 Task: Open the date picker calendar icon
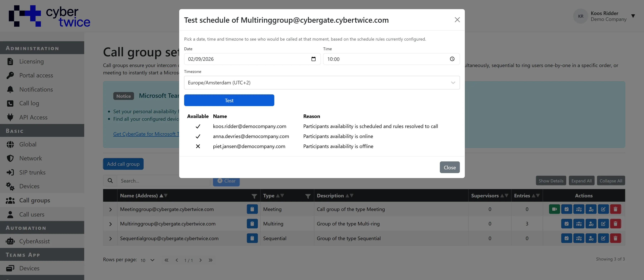313,59
